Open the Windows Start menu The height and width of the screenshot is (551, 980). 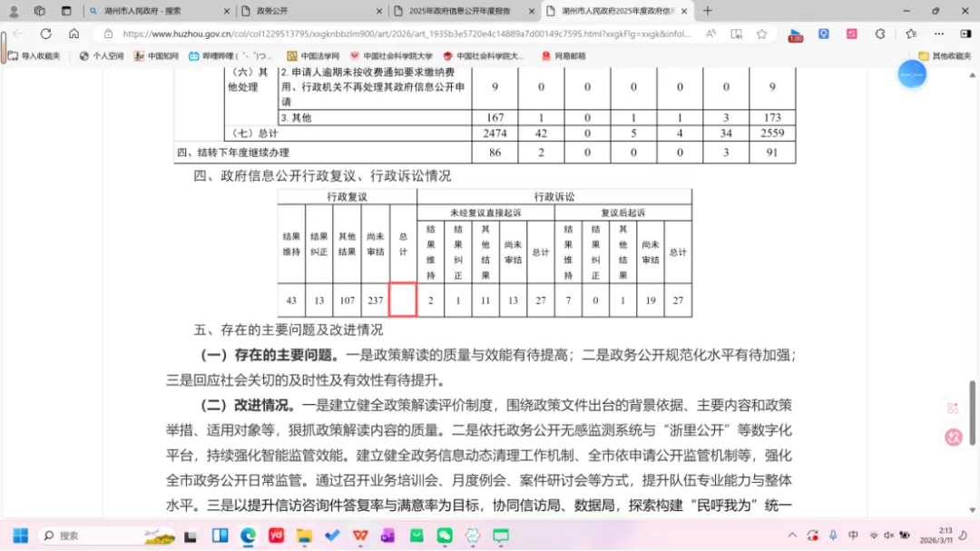(x=20, y=536)
